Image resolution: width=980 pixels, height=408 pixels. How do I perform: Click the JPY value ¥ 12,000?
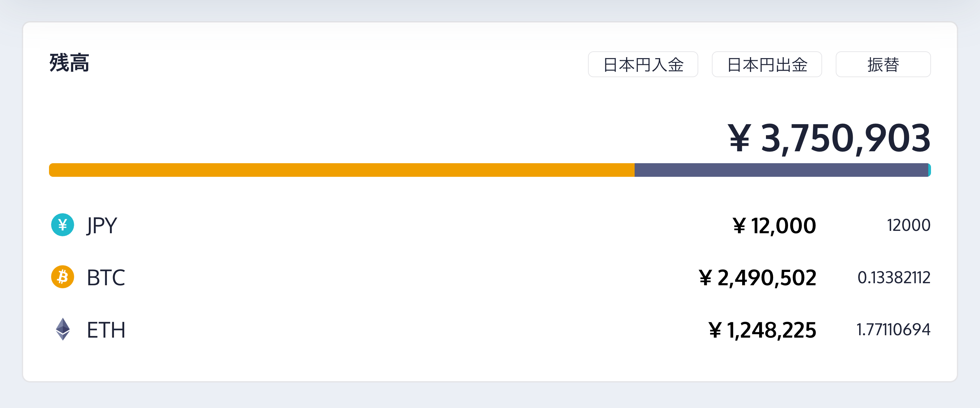(x=774, y=225)
